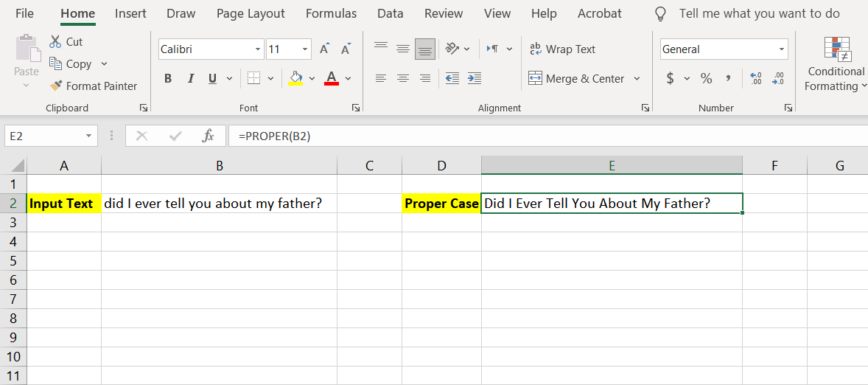Increase decimal places
This screenshot has height=385, width=868.
(x=755, y=78)
